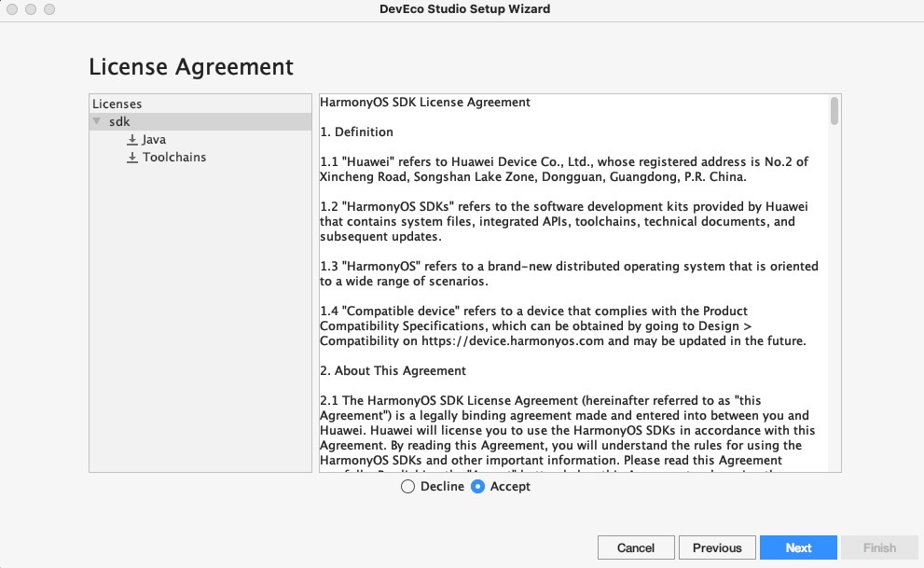This screenshot has width=924, height=568.
Task: Click the paragraph starting 1.2 "HarmonyOS SDKs"
Action: click(x=564, y=222)
